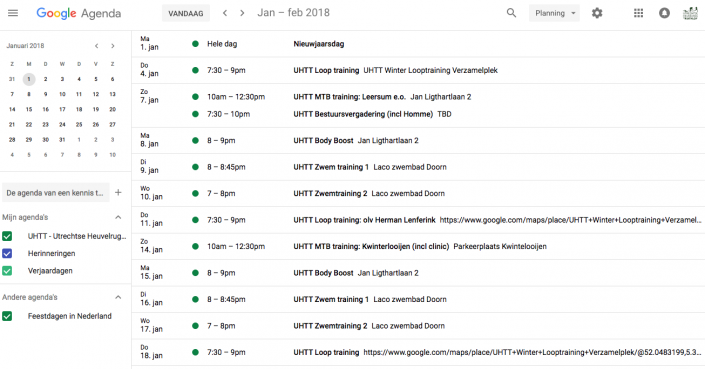
Task: Open UHTT Body Boost event on 15 jan
Action: click(x=323, y=273)
